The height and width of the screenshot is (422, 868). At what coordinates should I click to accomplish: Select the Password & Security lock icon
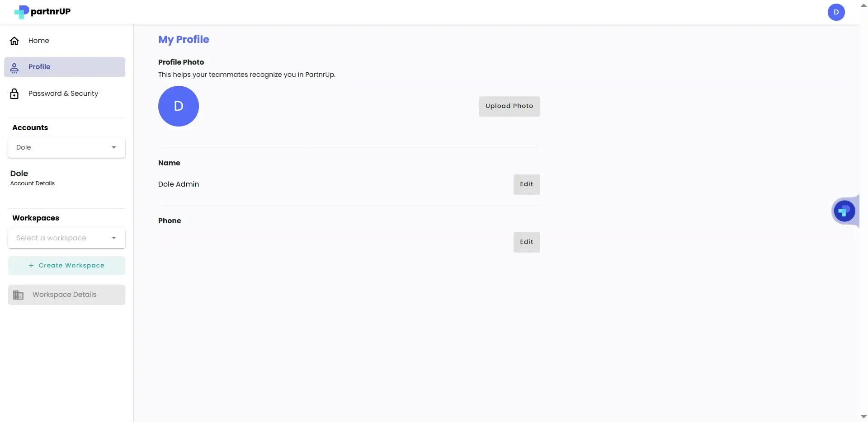[x=14, y=94]
